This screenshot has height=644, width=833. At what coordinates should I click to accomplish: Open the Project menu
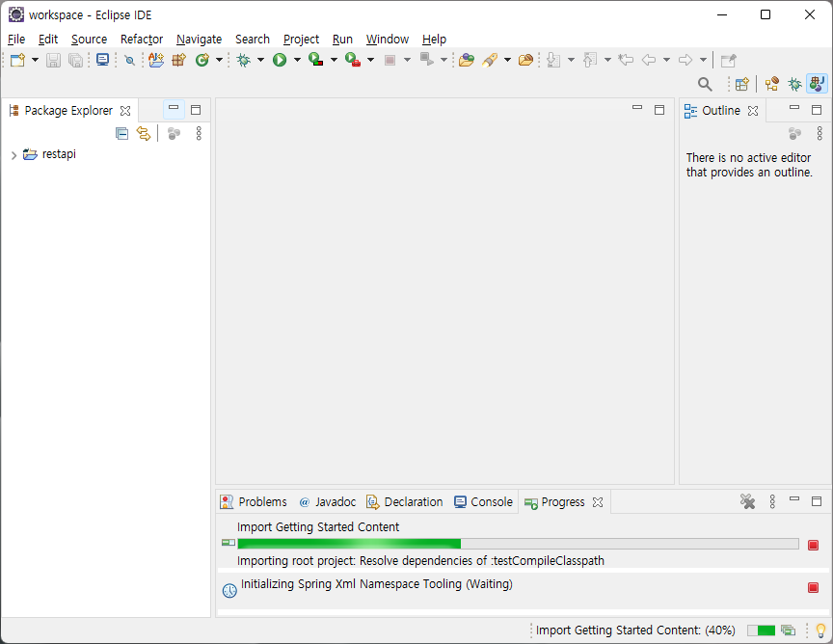(x=301, y=39)
